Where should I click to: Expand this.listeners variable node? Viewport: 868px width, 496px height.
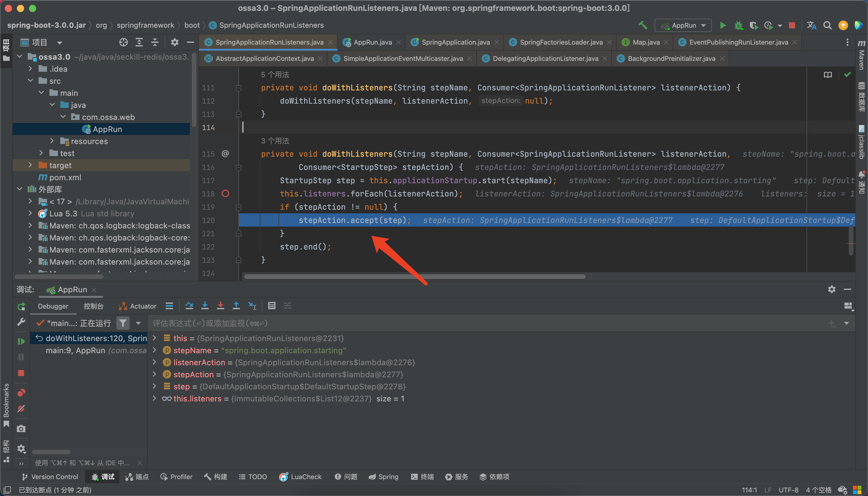pyautogui.click(x=154, y=398)
